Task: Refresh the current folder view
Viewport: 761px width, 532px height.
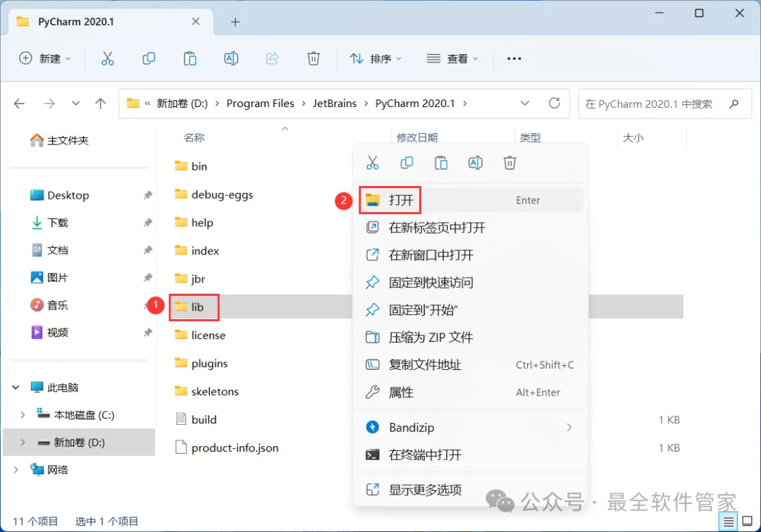Action: click(555, 103)
